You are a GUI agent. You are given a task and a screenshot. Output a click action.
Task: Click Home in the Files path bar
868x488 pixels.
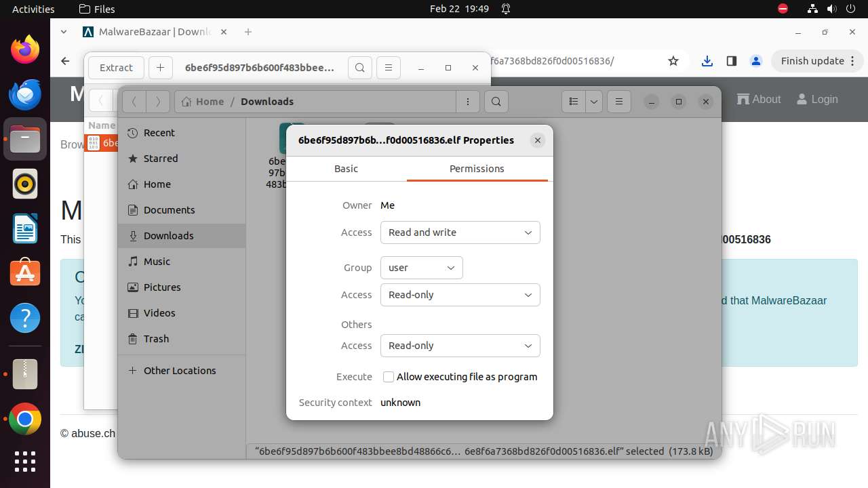tap(203, 102)
